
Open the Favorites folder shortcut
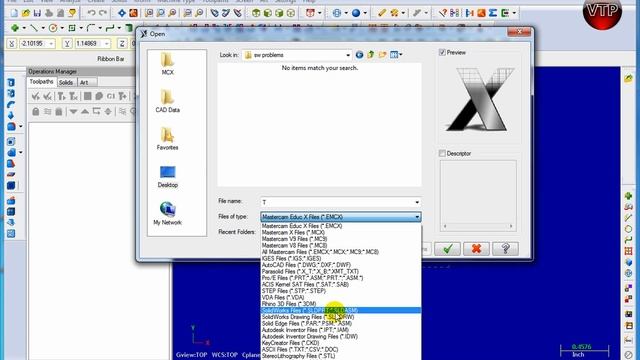[167, 138]
